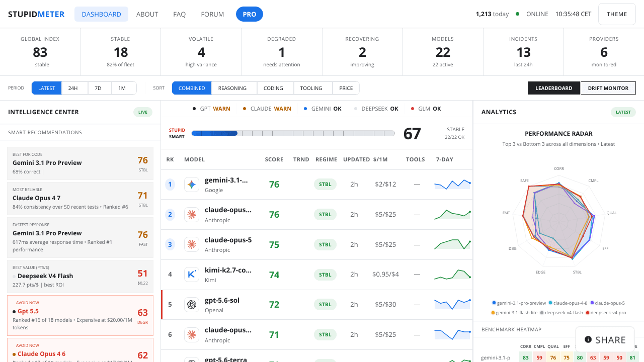Click the Anthropic logo icon in rank 6 row

[x=192, y=335]
